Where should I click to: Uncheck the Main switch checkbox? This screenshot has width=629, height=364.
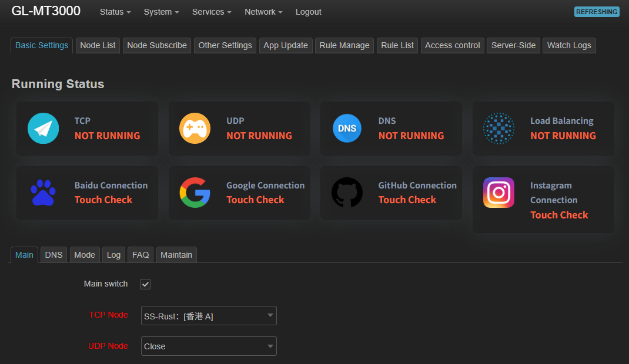tap(145, 284)
